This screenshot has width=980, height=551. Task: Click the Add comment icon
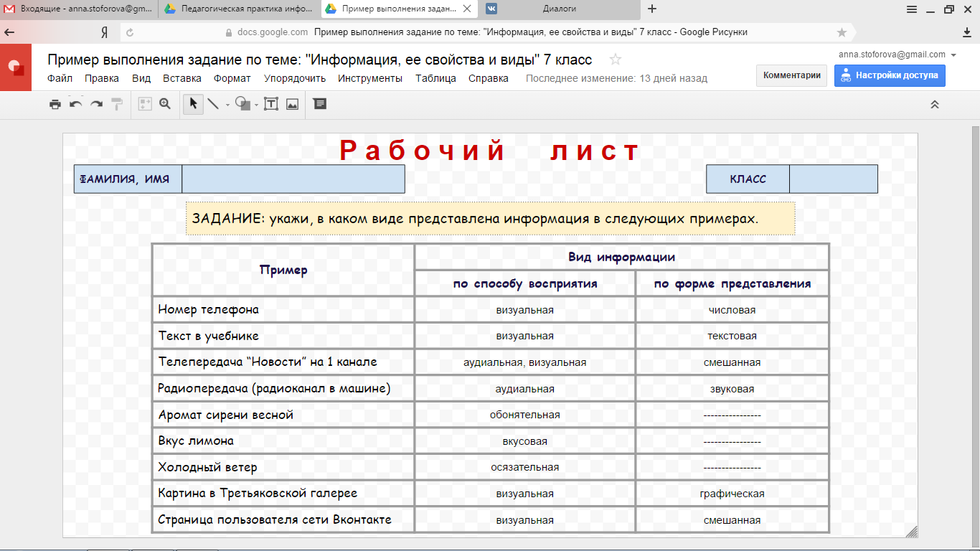tap(320, 104)
